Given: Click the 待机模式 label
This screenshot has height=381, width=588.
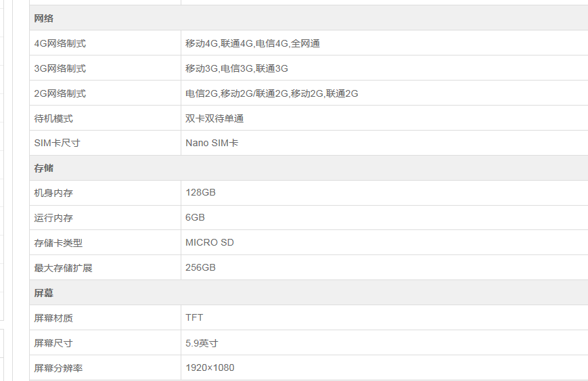Looking at the screenshot, I should [53, 118].
